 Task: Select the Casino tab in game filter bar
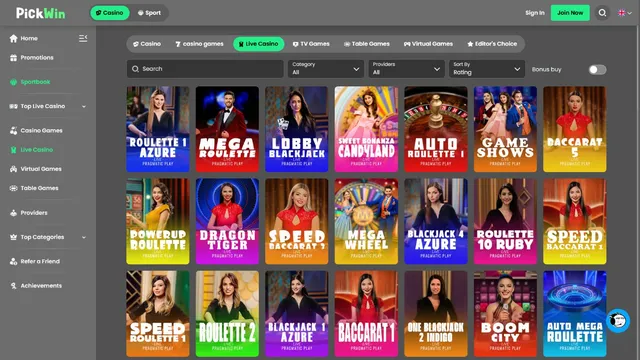click(147, 44)
